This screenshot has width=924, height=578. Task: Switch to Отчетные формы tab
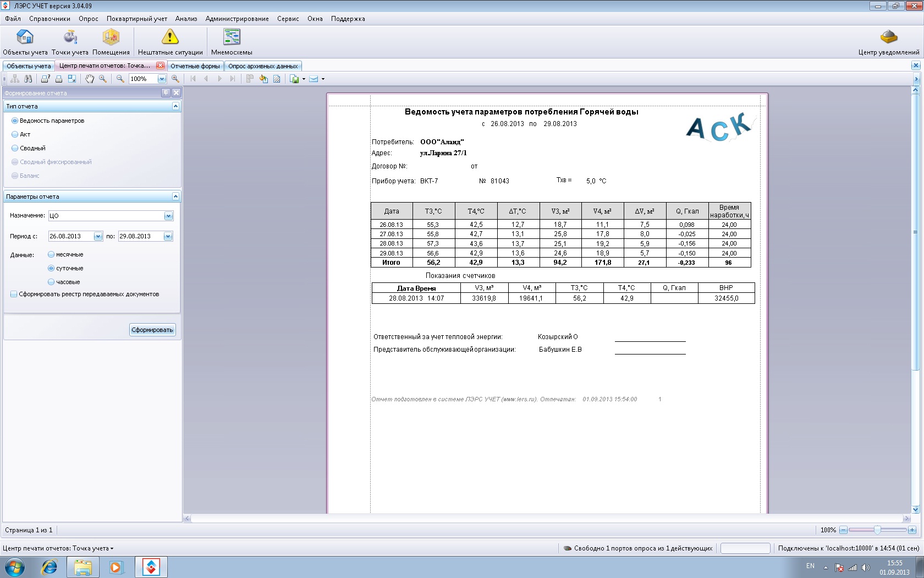click(x=195, y=66)
